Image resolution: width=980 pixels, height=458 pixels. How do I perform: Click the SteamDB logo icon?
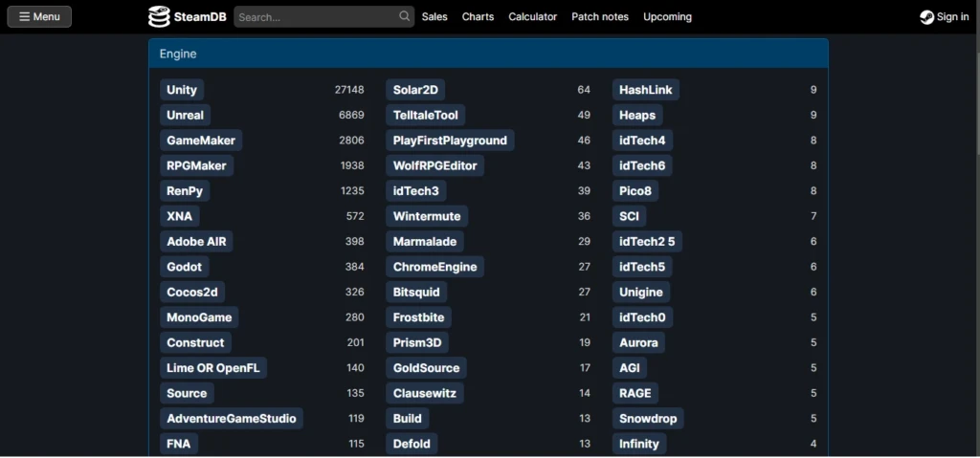tap(159, 17)
